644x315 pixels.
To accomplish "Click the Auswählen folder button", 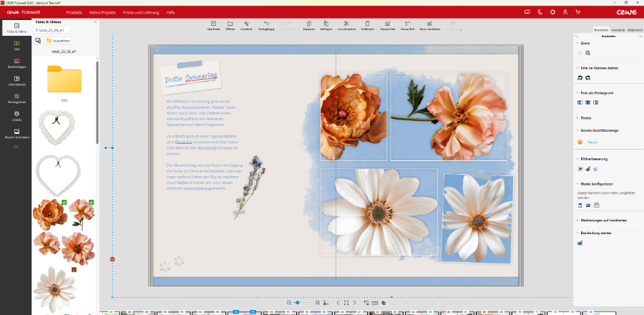I will 57,41.
